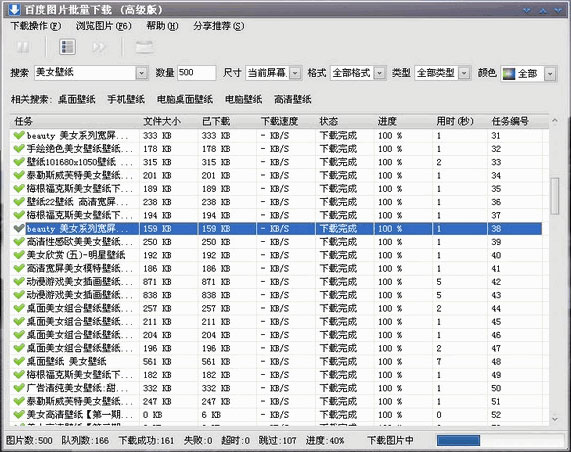Expand the 类型 type dropdown
Viewport: 571px width, 452px height.
(464, 73)
